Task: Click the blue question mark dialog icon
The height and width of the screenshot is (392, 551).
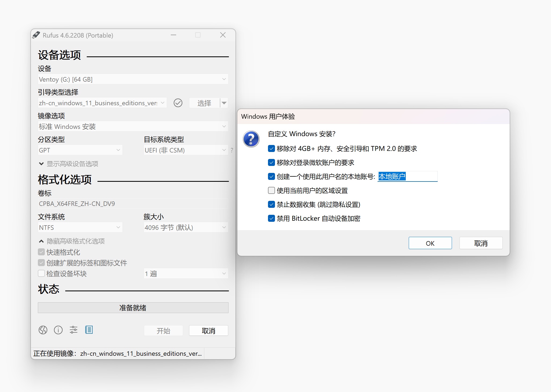Action: click(x=251, y=139)
